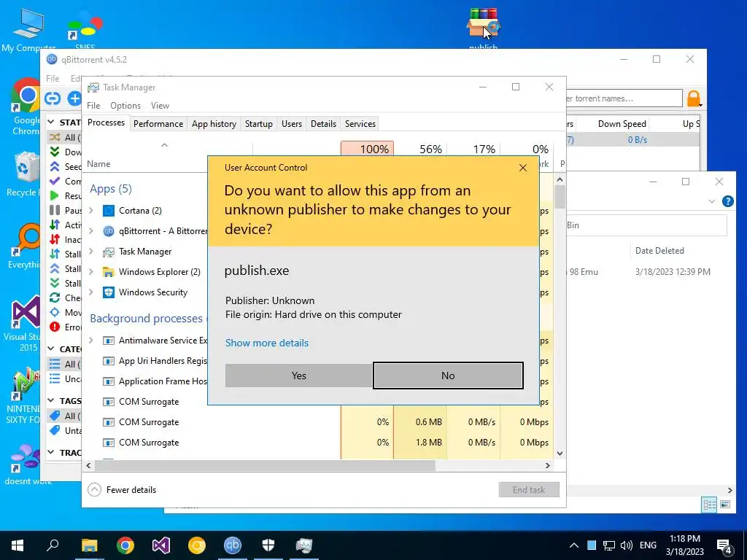This screenshot has height=560, width=747.
Task: Sort processes by the 17% disk column
Action: click(473, 149)
